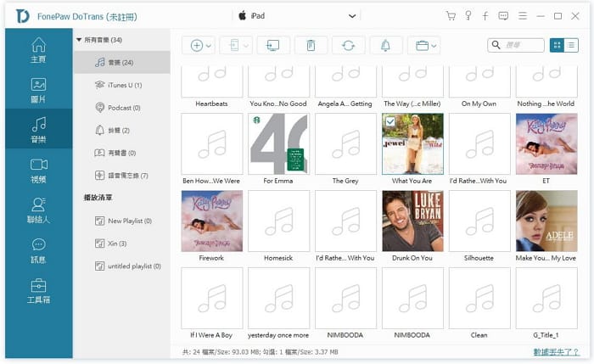
Task: Open the Facebook icon in title bar
Action: pos(485,16)
